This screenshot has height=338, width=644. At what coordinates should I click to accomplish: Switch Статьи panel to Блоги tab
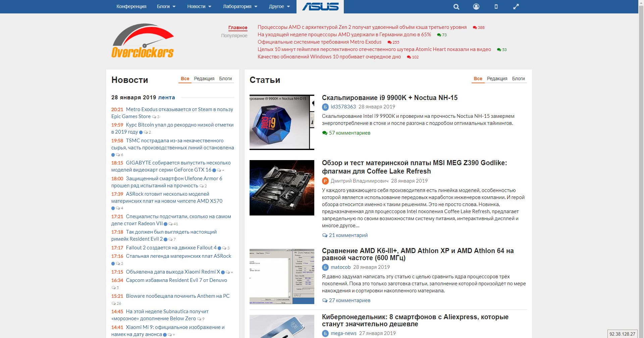[518, 79]
